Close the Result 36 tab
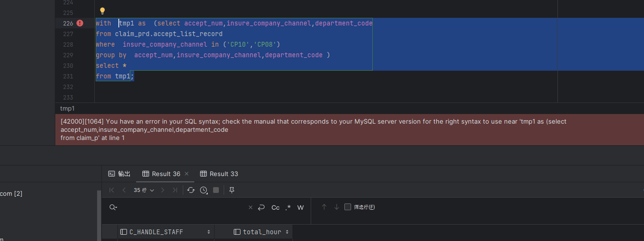 [x=187, y=174]
